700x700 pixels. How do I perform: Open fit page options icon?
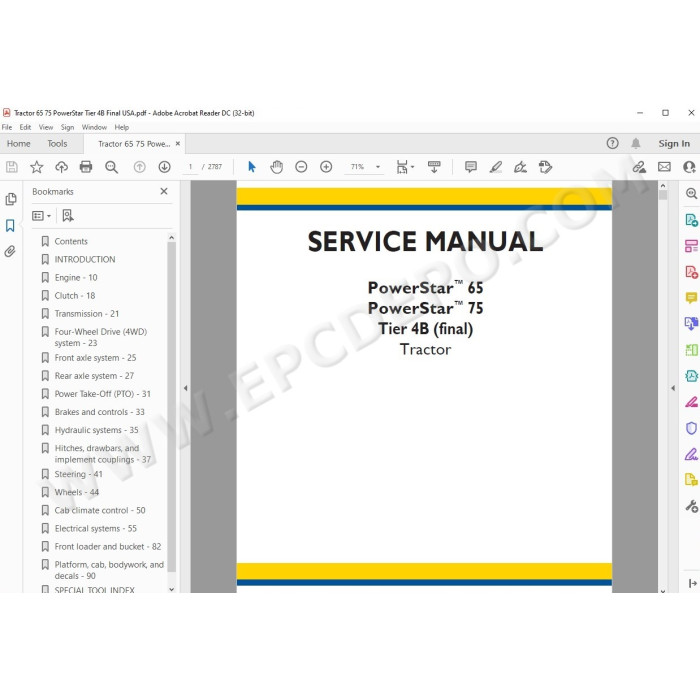403,167
